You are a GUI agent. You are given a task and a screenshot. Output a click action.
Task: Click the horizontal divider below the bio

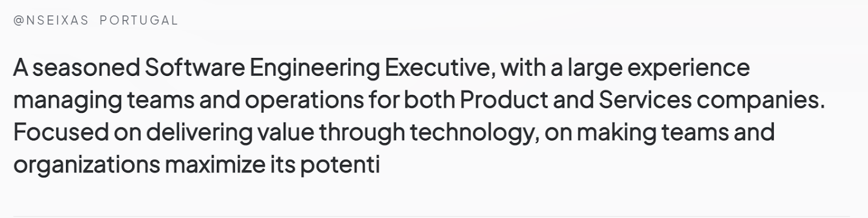pos(431,216)
